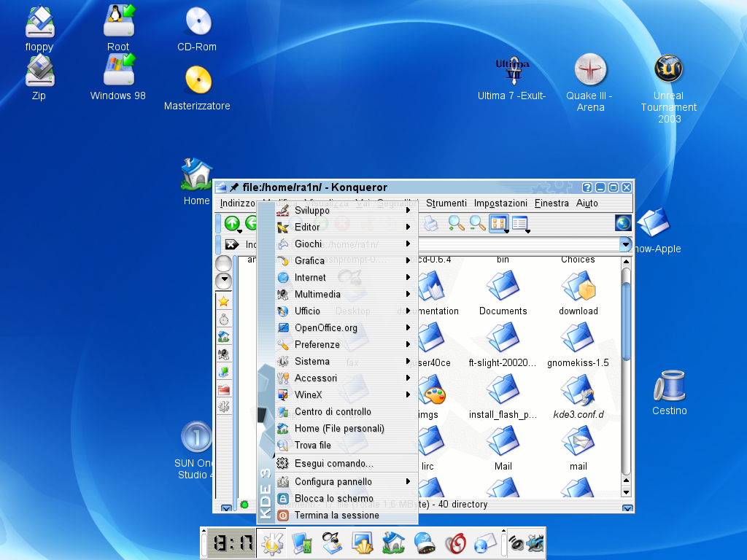The height and width of the screenshot is (560, 747).
Task: Open the Bookmarks star sidebar tab
Action: tap(223, 301)
